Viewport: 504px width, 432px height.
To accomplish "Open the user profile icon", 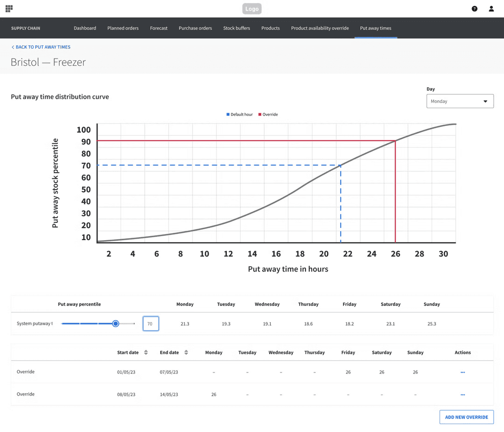I will pos(491,9).
